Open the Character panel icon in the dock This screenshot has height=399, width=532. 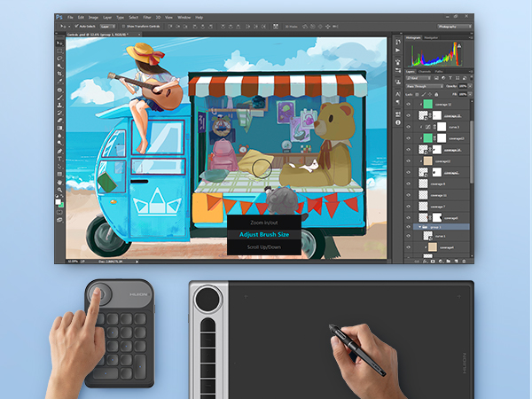[398, 94]
